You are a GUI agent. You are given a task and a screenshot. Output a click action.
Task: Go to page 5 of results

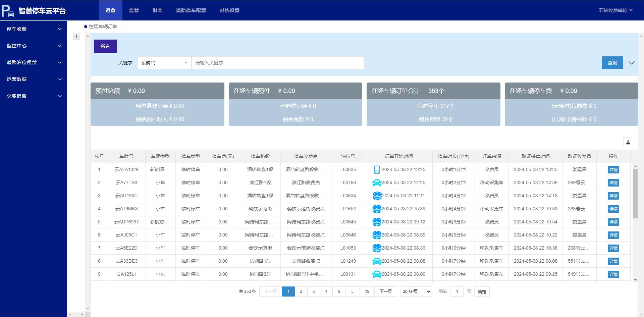click(339, 292)
